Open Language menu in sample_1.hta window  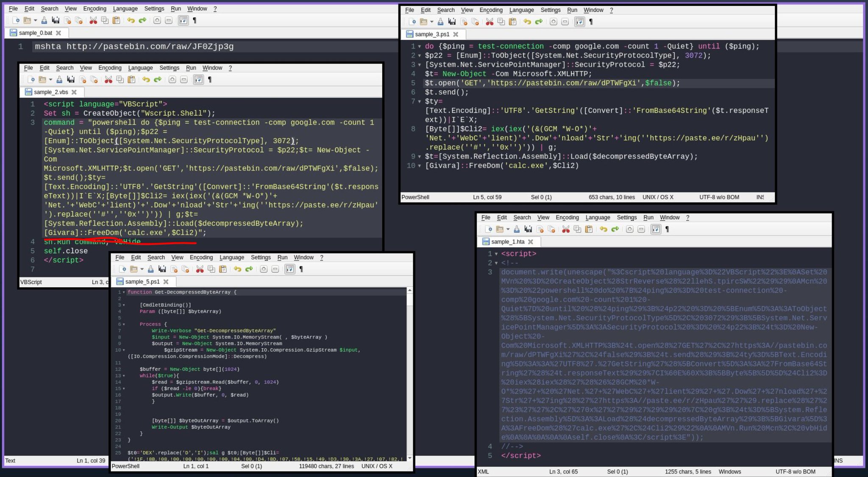tap(598, 217)
